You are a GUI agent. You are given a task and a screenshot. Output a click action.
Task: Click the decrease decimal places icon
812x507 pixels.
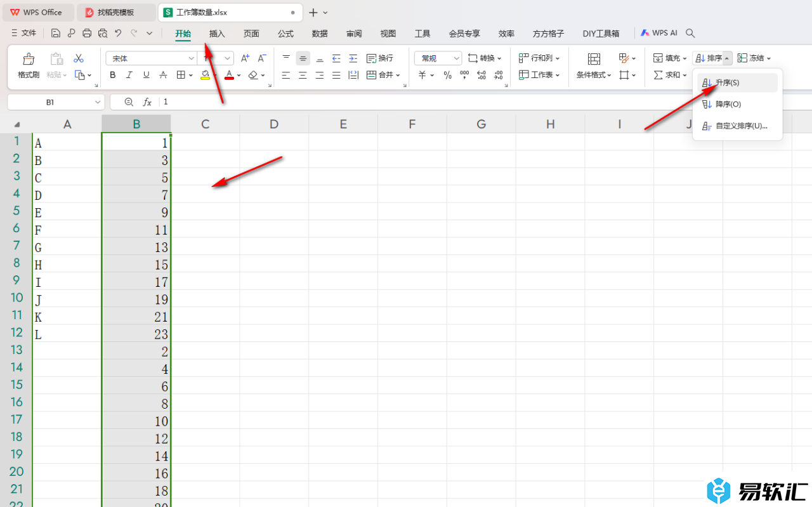[498, 75]
